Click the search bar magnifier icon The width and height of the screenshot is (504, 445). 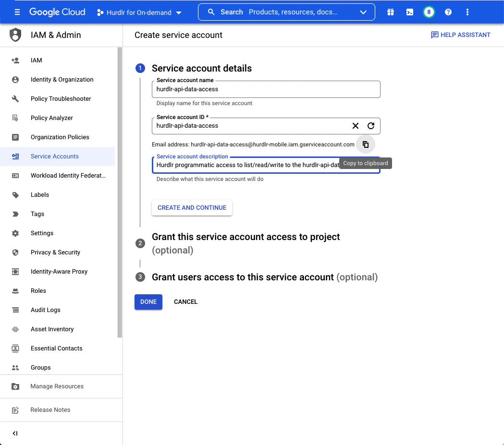click(x=211, y=12)
